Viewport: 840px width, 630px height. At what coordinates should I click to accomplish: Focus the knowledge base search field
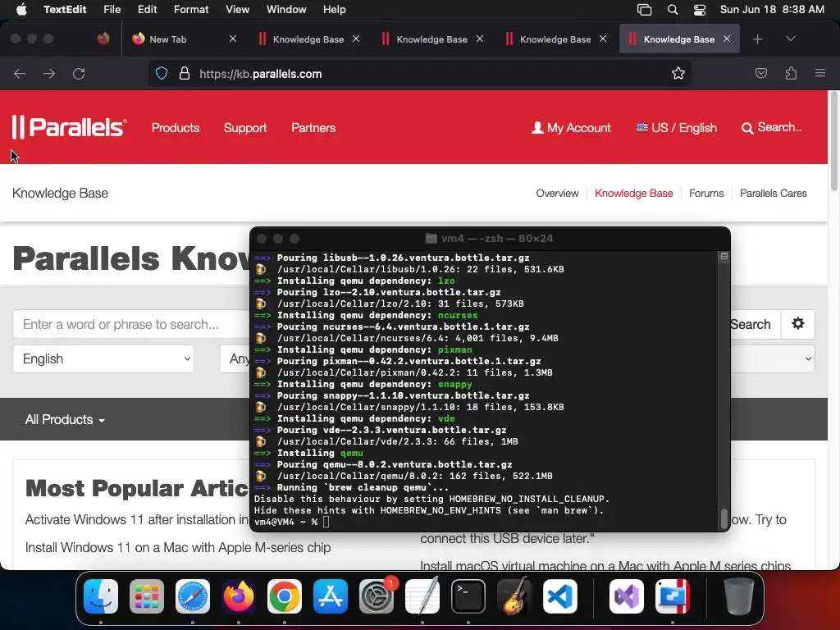(131, 324)
